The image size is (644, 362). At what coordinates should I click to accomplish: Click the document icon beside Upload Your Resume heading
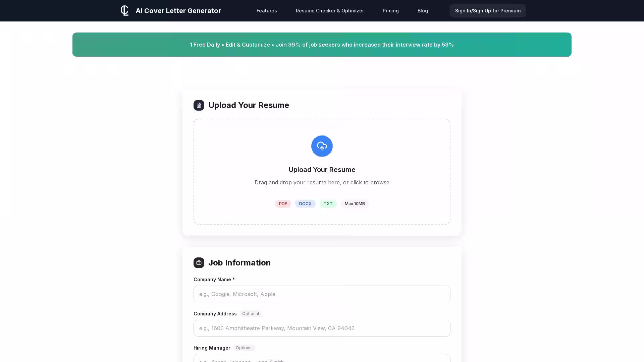[199, 105]
